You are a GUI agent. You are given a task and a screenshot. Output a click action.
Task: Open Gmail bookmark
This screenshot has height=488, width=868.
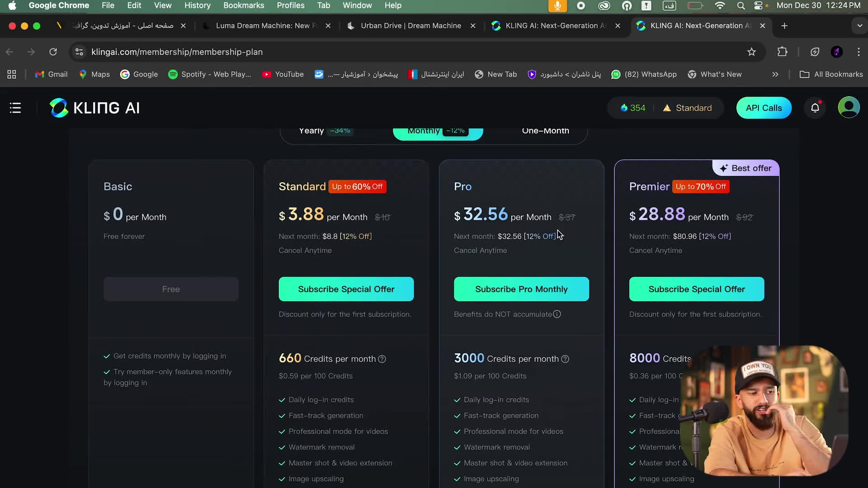coord(51,75)
